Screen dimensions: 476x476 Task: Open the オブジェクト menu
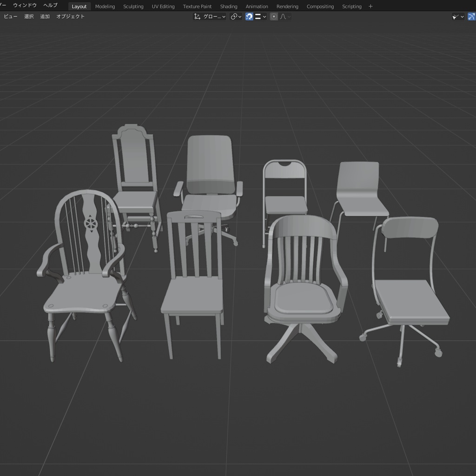click(71, 16)
